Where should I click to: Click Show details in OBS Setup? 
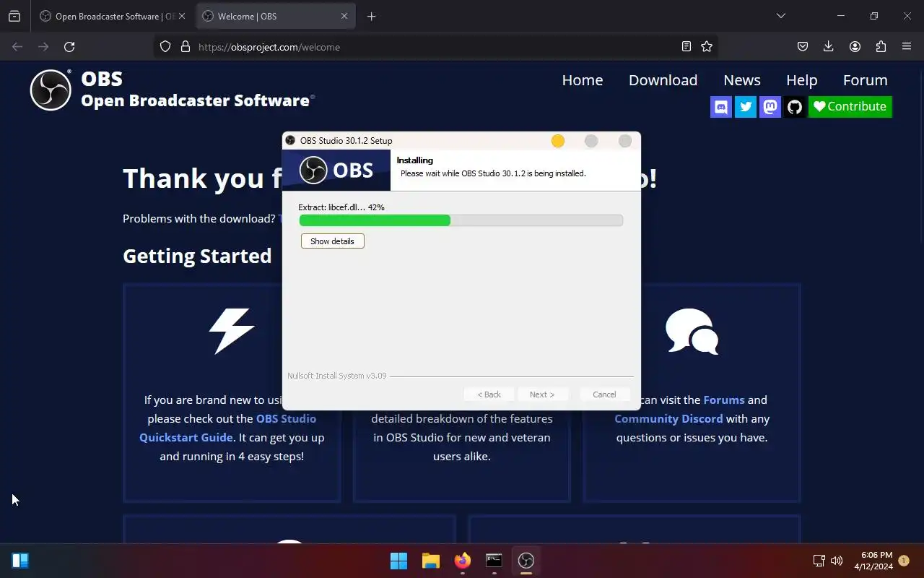(x=332, y=241)
